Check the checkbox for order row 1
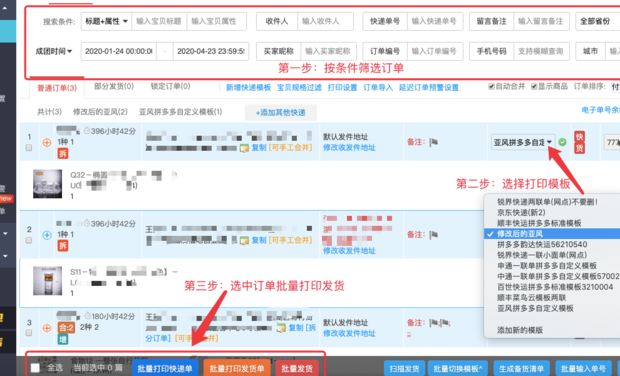The image size is (620, 376). [x=29, y=148]
